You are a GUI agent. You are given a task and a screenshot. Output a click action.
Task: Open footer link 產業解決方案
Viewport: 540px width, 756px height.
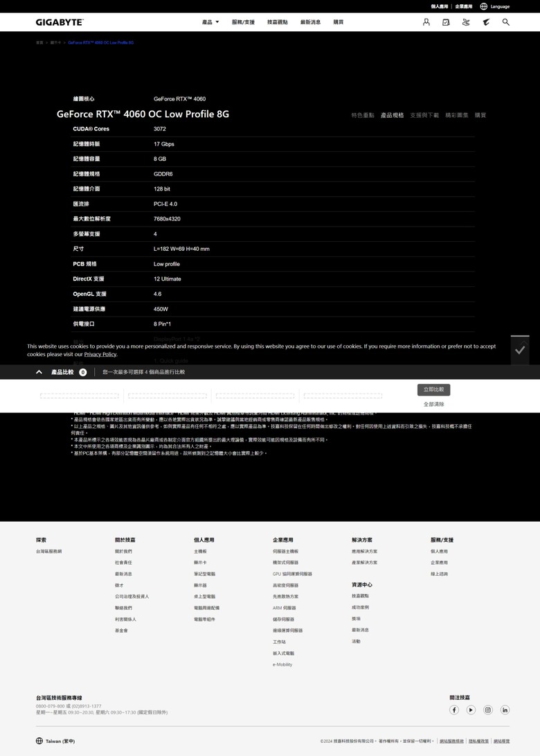point(365,563)
